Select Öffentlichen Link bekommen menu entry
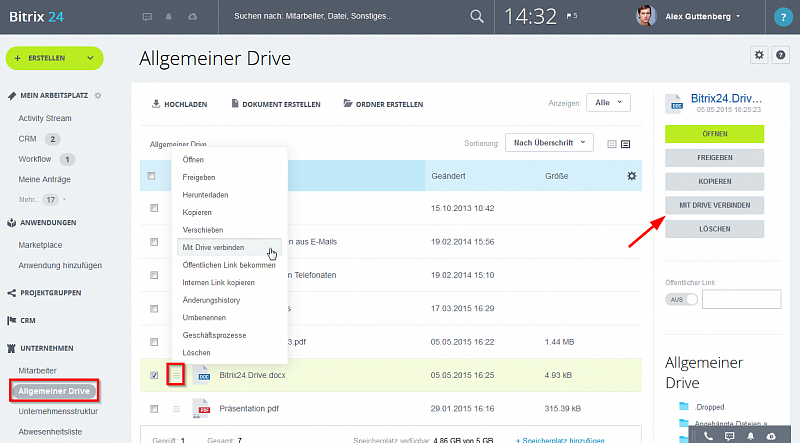This screenshot has height=443, width=800. tap(229, 265)
